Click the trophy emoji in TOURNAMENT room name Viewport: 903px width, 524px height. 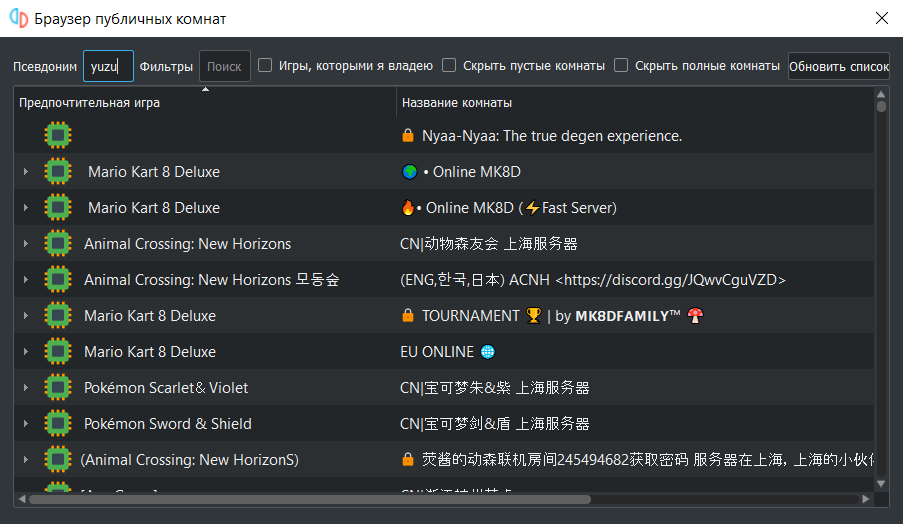[534, 316]
